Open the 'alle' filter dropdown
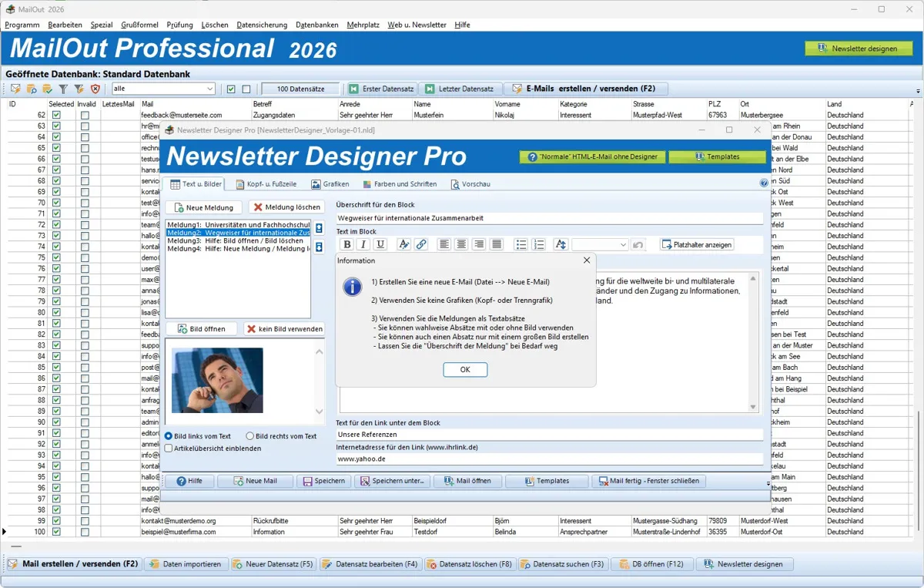 [209, 89]
